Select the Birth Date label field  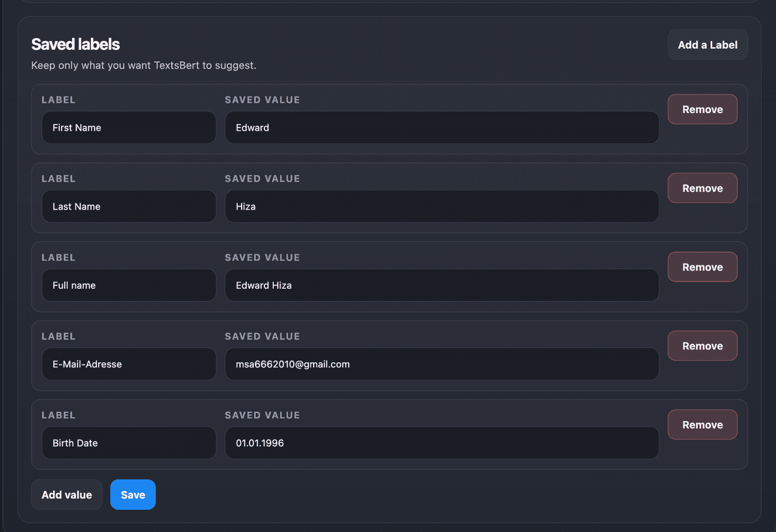[129, 443]
